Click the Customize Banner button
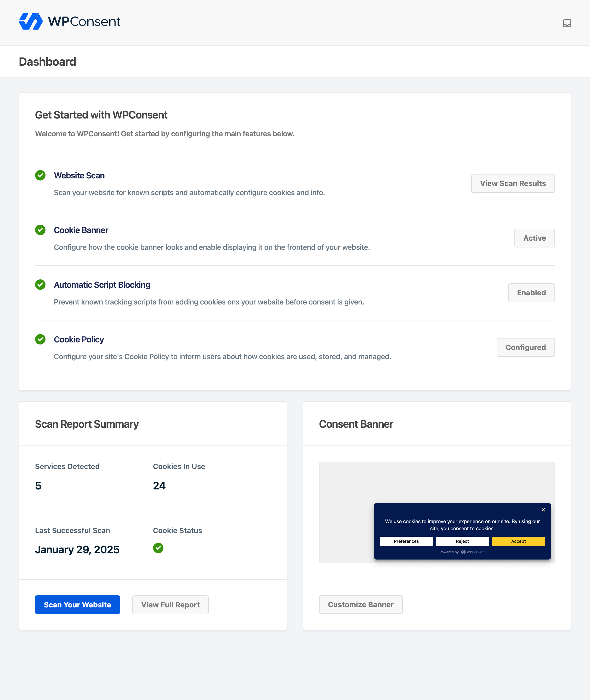Viewport: 590px width, 700px height. coord(361,604)
